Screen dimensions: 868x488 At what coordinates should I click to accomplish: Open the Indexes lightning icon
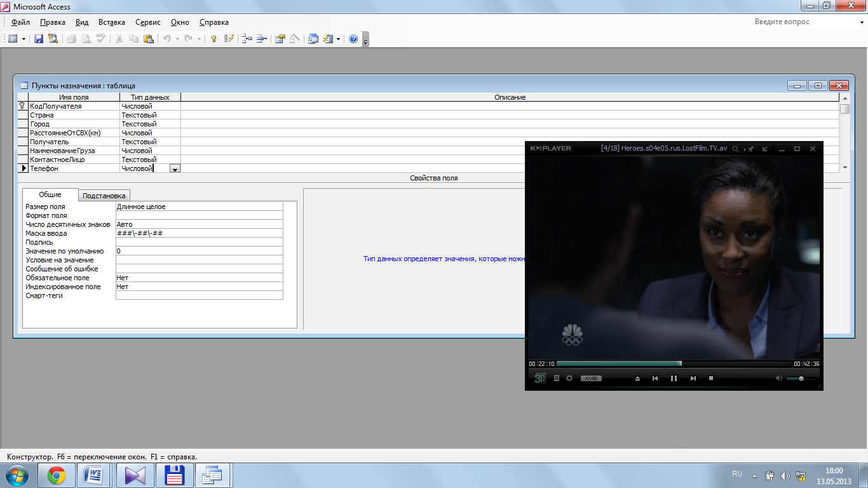click(x=229, y=39)
